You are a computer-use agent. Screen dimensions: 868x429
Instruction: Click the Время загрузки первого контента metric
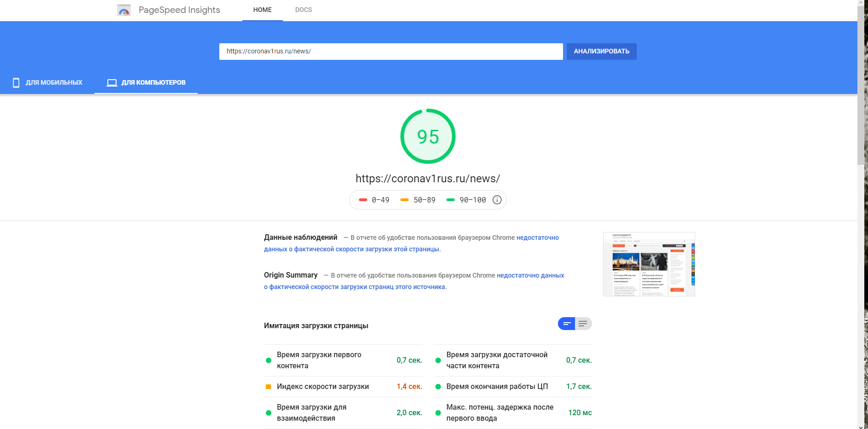click(343, 360)
